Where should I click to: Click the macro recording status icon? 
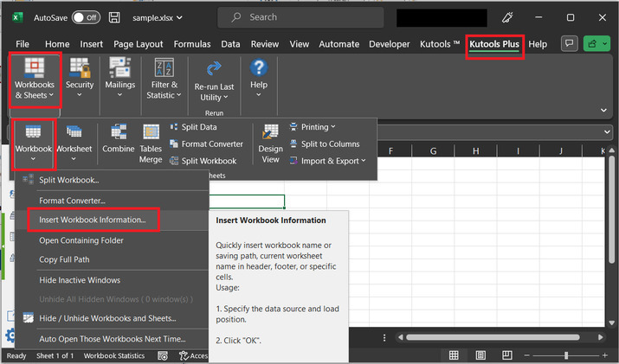[x=163, y=355]
